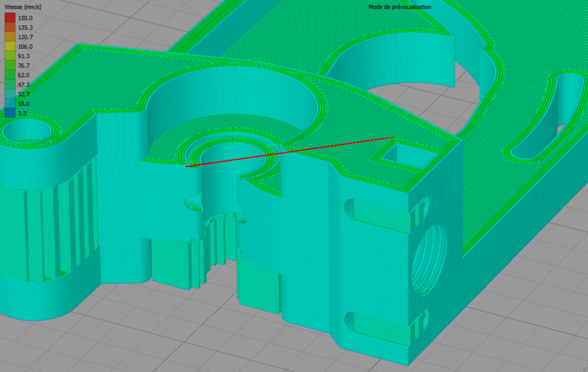Click the red 150.0 speed legend swatch

point(10,18)
